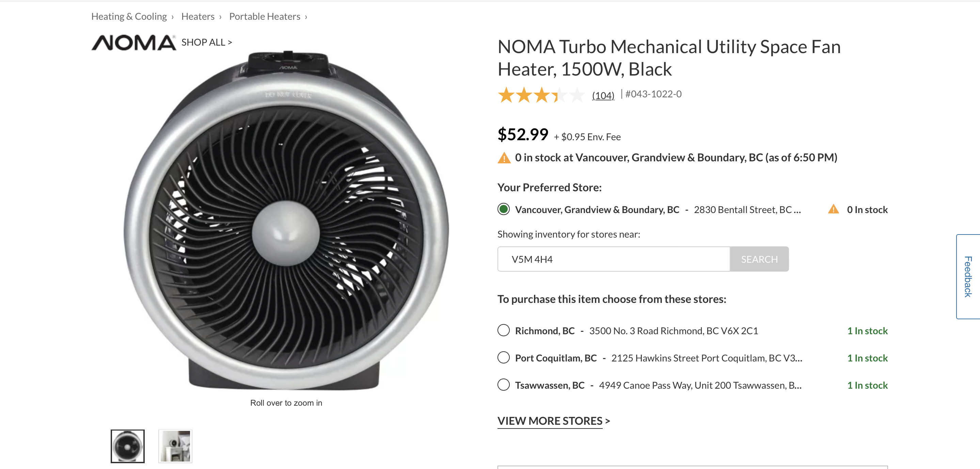Open Portable Heaters breadcrumb
Screen dimensions: 980x469
[265, 16]
